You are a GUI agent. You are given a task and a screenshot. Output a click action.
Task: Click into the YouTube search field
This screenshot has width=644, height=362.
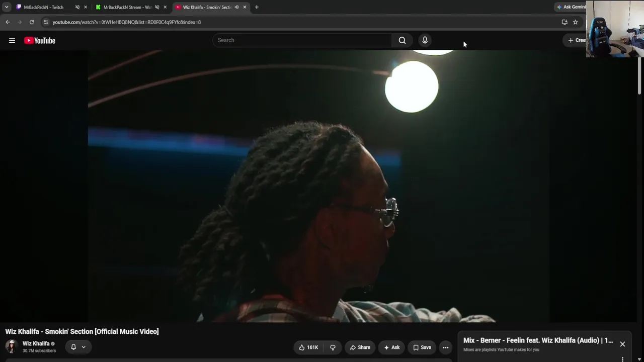[x=302, y=40]
